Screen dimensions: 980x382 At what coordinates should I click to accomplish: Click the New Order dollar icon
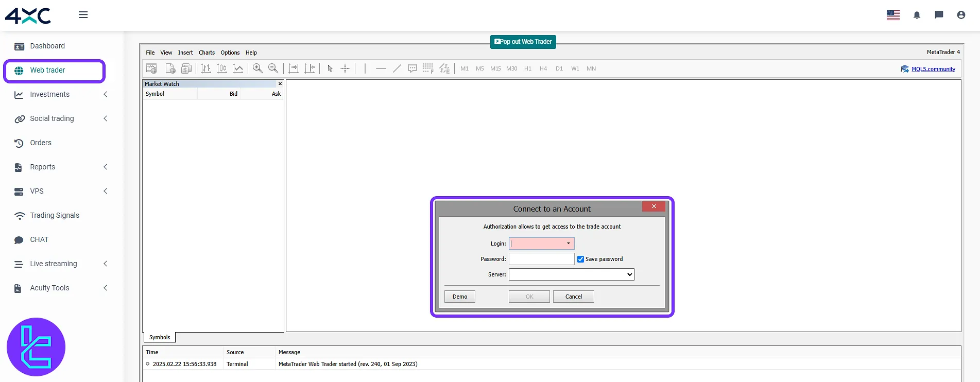point(186,68)
